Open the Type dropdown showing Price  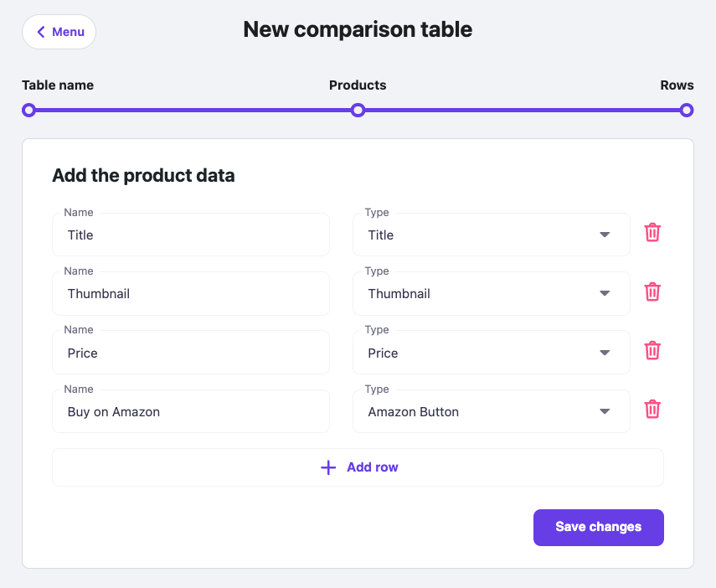tap(491, 352)
